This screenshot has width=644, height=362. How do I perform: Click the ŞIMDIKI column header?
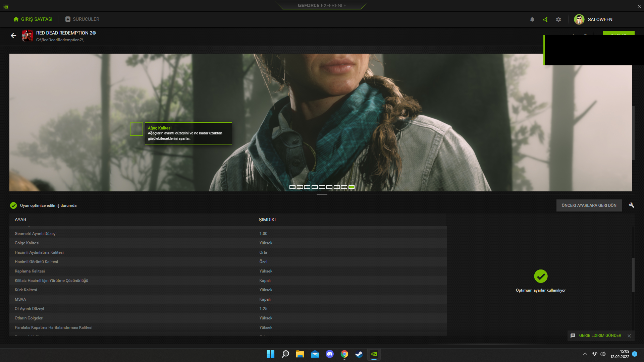click(x=267, y=220)
